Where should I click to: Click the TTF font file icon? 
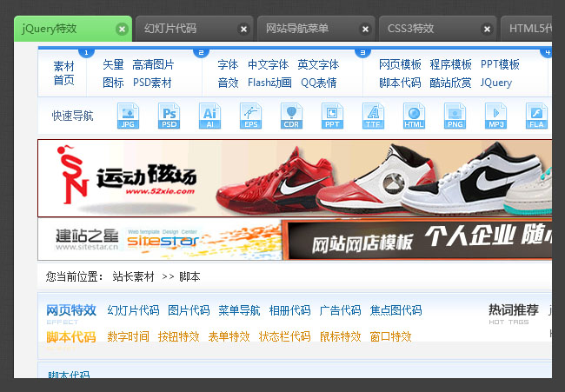[x=373, y=116]
